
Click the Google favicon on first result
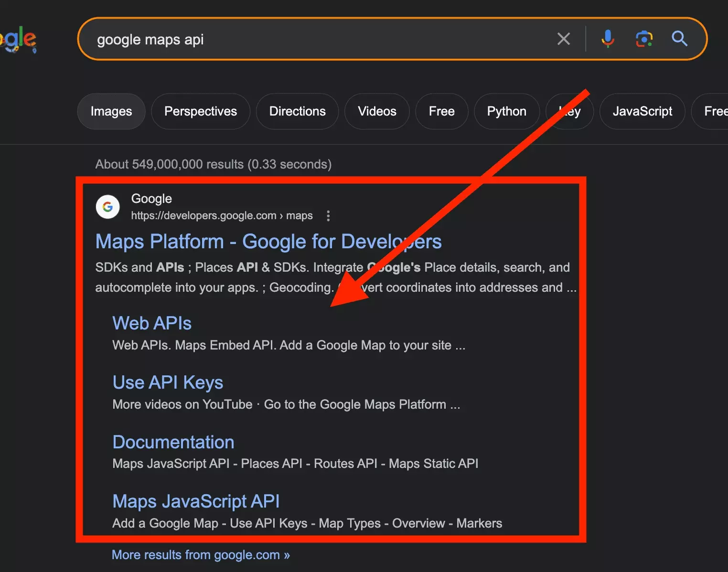click(x=108, y=207)
